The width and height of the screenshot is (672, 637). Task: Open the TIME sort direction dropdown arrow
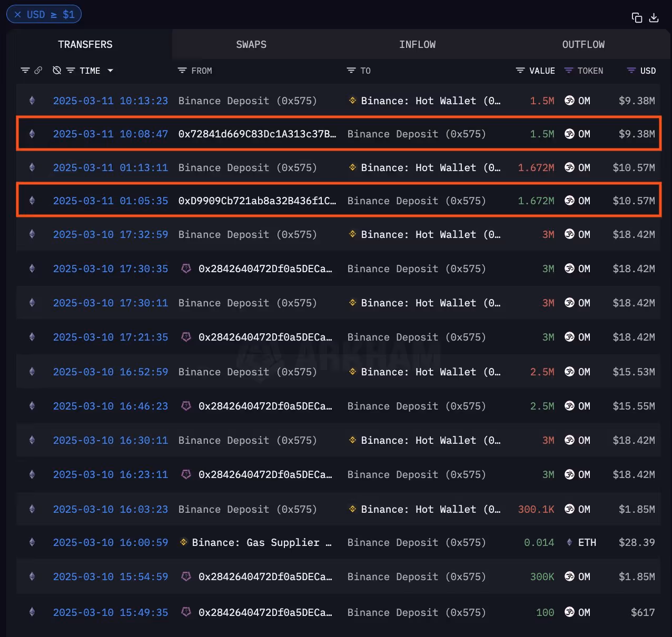coord(110,70)
